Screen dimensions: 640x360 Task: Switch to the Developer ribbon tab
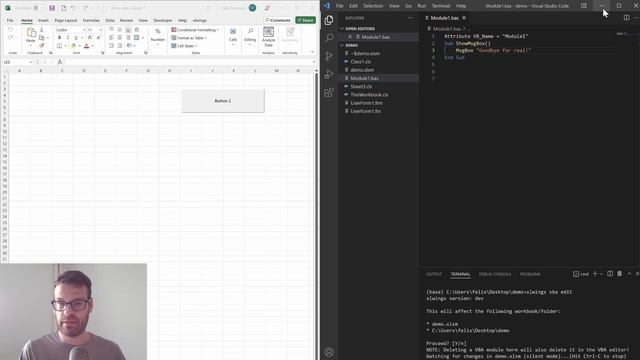coord(163,20)
